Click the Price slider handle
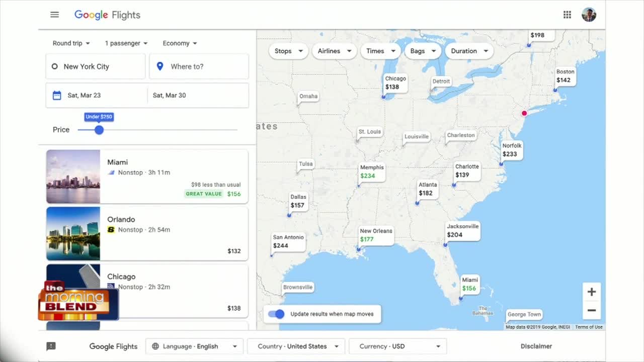The width and height of the screenshot is (644, 362). (x=99, y=130)
